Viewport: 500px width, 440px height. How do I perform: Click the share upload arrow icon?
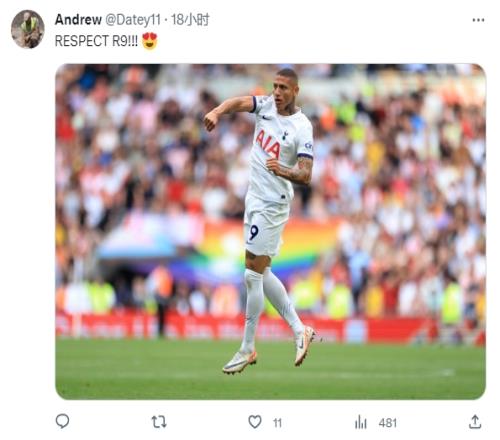[x=475, y=422]
